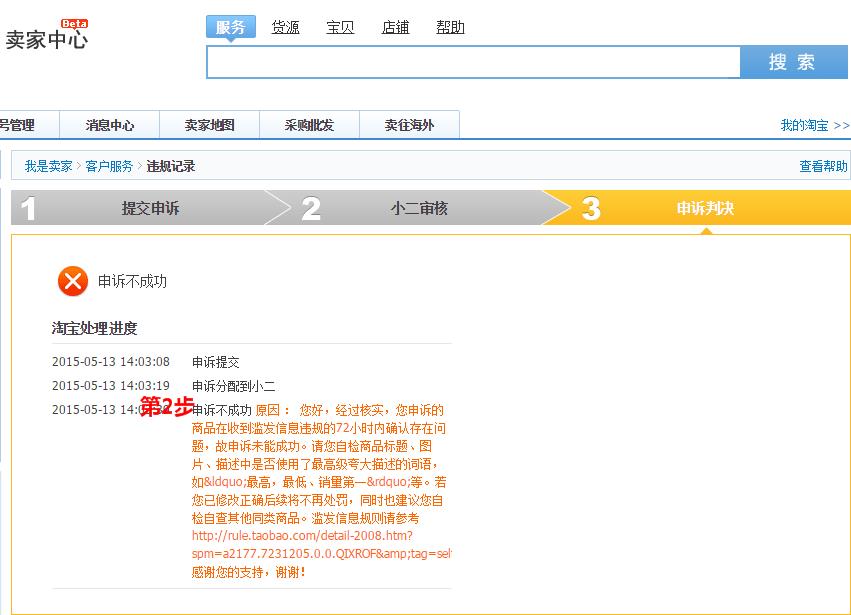This screenshot has height=615, width=851.
Task: Select the 服务 search tab
Action: tap(231, 27)
